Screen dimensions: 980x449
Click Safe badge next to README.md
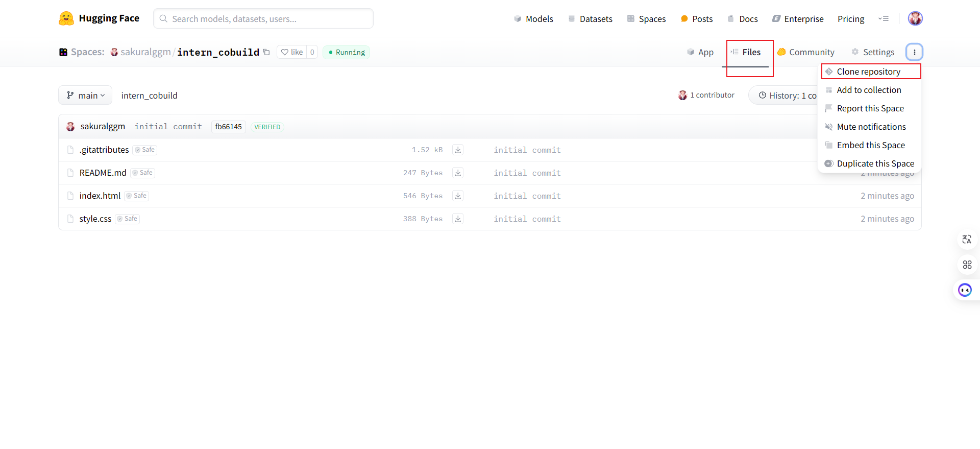[142, 173]
